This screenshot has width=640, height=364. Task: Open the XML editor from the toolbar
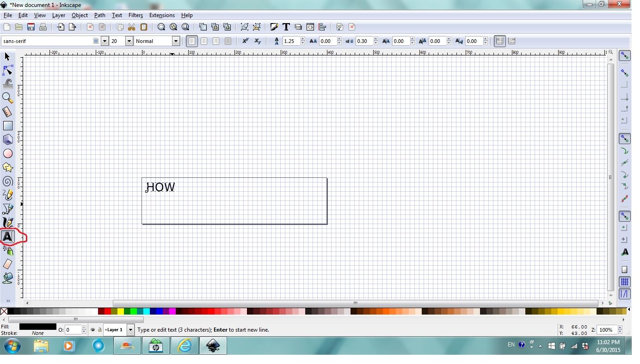pos(310,27)
